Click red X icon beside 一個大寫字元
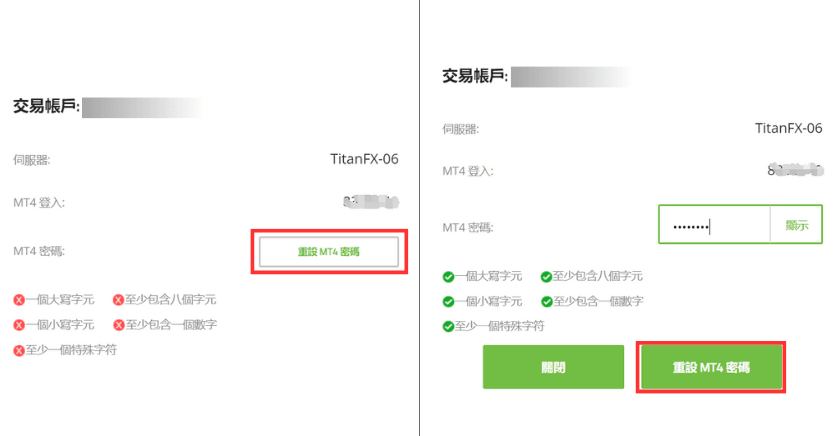840x436 pixels. pyautogui.click(x=19, y=300)
